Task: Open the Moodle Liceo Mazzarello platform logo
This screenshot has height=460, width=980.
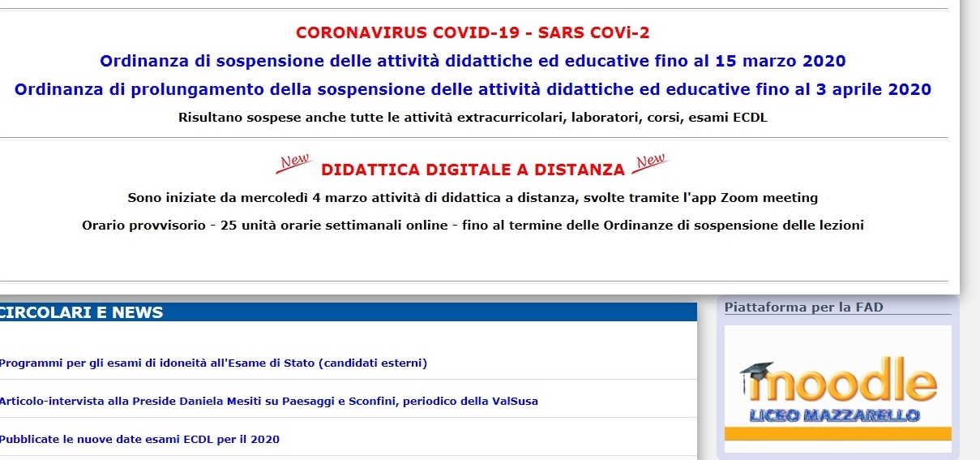Action: [837, 389]
